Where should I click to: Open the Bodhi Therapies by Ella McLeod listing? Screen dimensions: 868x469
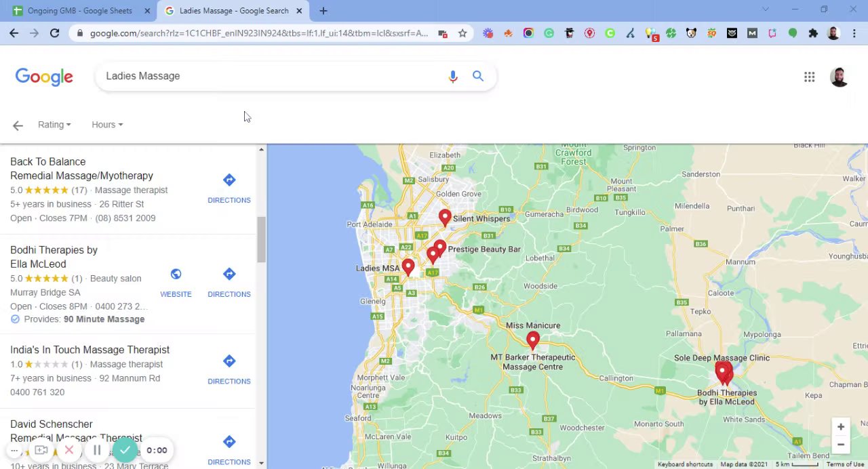click(54, 257)
